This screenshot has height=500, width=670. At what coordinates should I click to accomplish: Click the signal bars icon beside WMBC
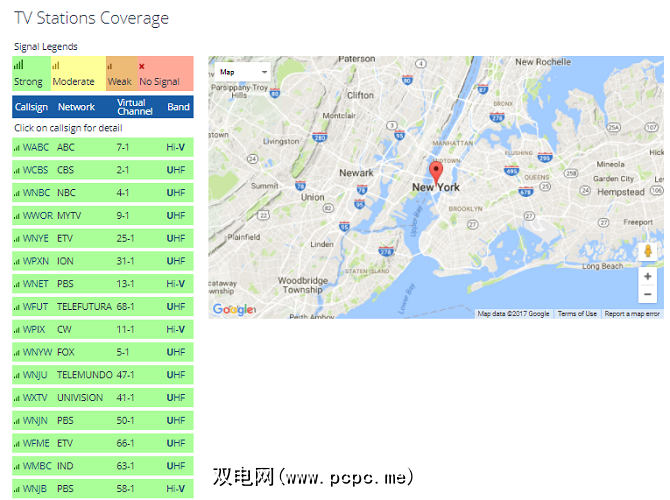pyautogui.click(x=17, y=467)
